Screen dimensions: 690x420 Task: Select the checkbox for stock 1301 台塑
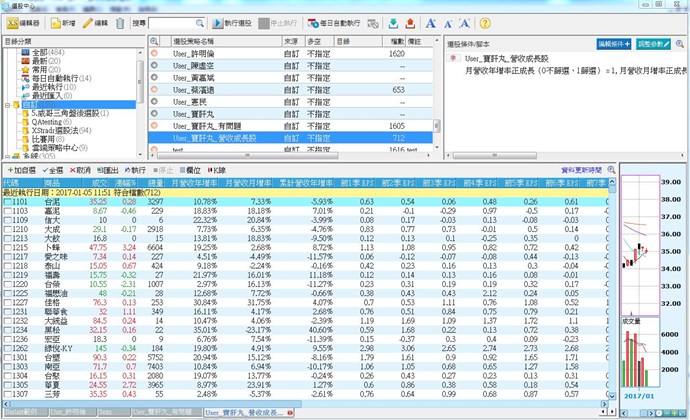8,354
